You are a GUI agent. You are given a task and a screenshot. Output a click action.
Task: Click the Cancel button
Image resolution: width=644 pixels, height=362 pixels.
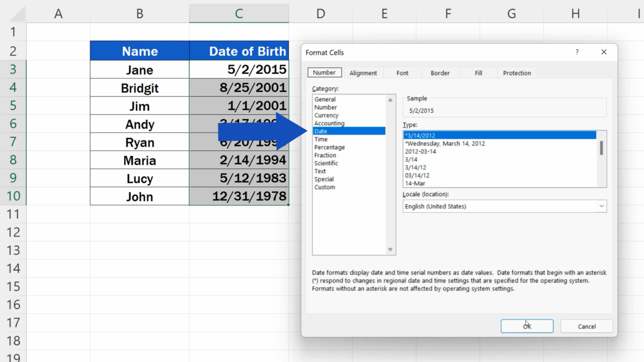pyautogui.click(x=587, y=326)
